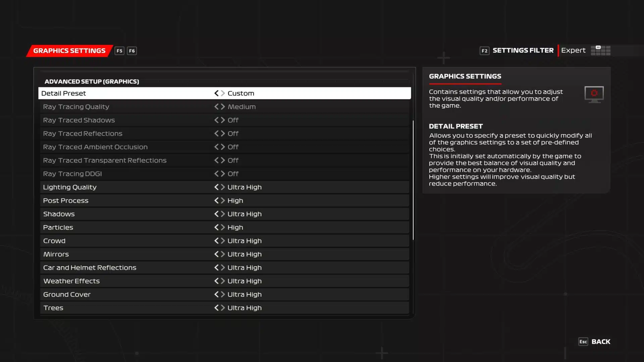Click the F2 key icon next to Settings Filter
Image resolution: width=644 pixels, height=362 pixels.
[484, 51]
